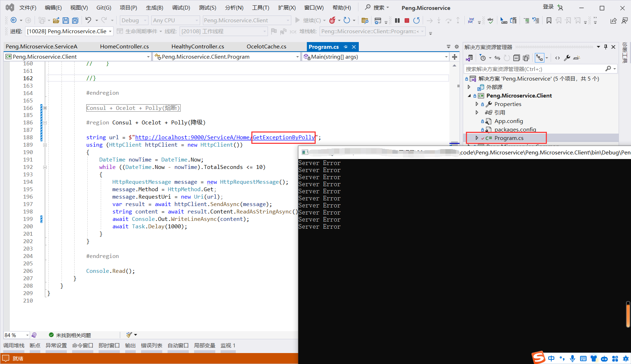Open a file with the folder icon
Viewport: 631px width, 364px height.
pos(56,20)
